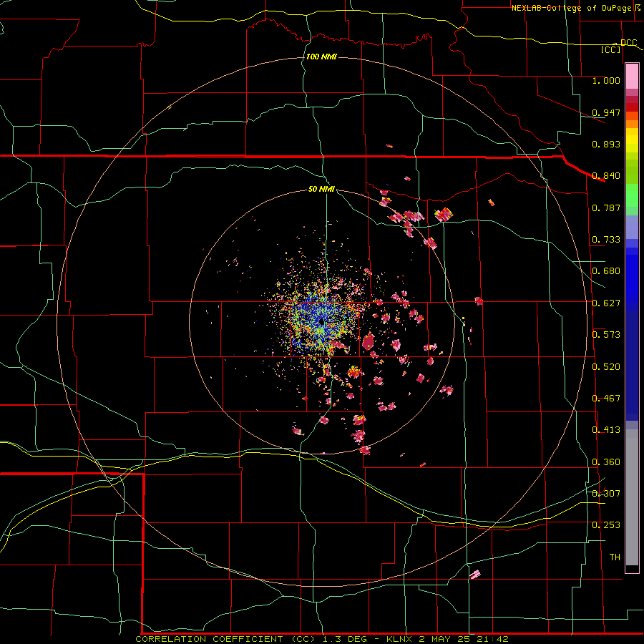Click the radar site center dot
This screenshot has height=644, width=644.
[321, 321]
